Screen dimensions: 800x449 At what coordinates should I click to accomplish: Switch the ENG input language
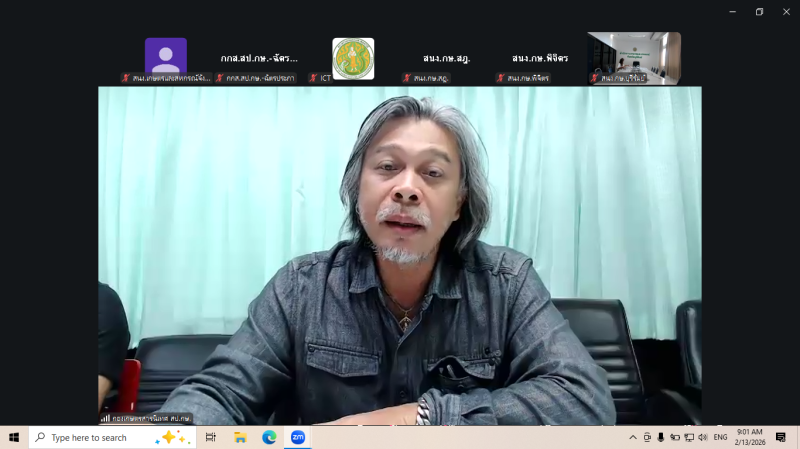(720, 437)
